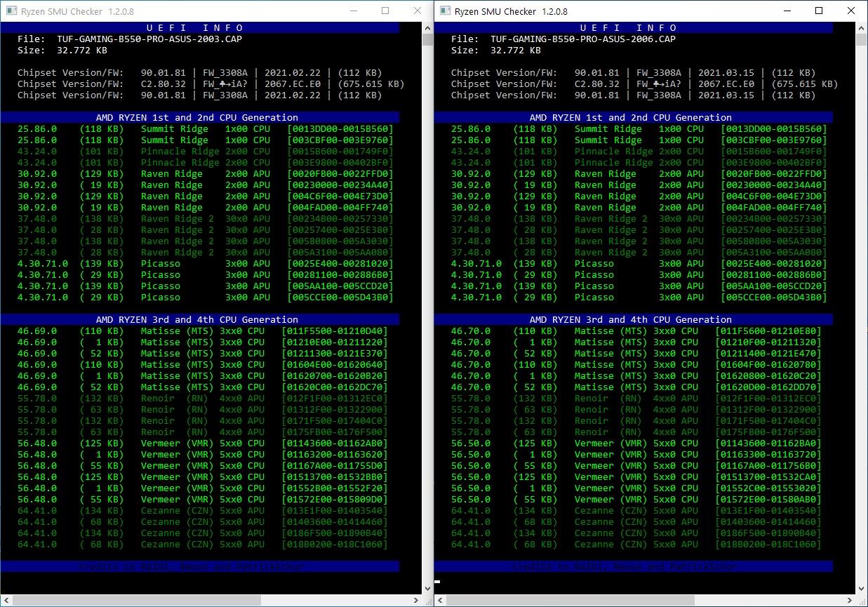The image size is (868, 607).
Task: Click '[011F5600-01210E80]' Matisse row, right window
Action: [x=768, y=331]
